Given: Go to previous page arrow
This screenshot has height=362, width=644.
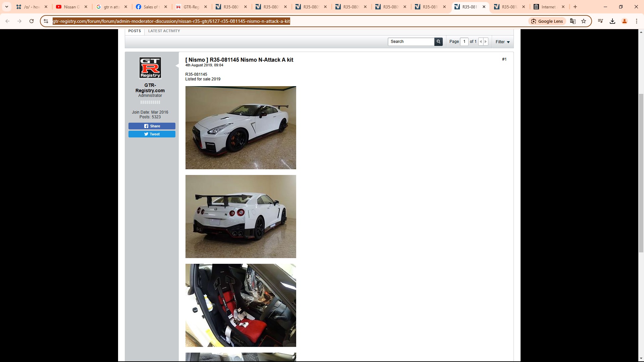Looking at the screenshot, I should (x=481, y=42).
